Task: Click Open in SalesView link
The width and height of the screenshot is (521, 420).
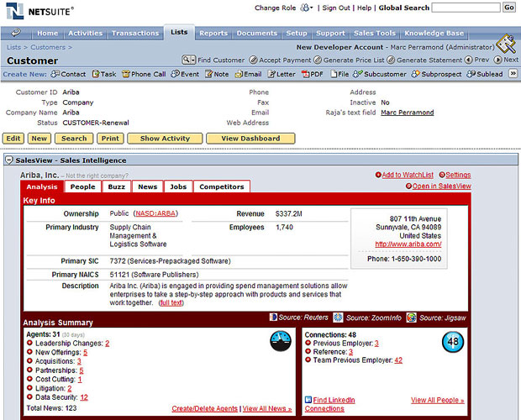Action: click(441, 186)
